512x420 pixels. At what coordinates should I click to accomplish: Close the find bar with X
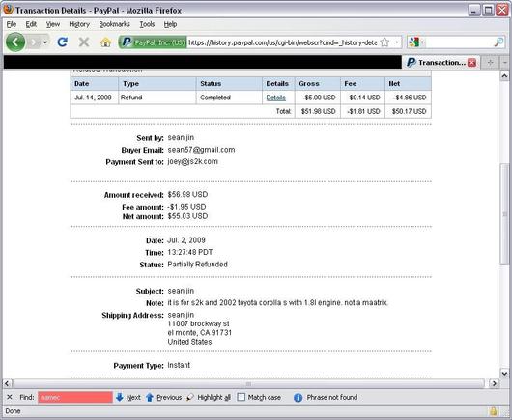coord(10,397)
